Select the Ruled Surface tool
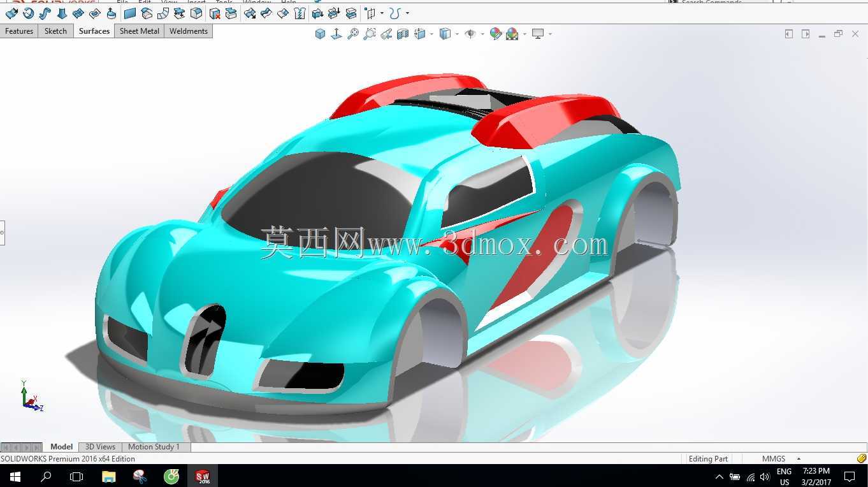Screen dimensions: 868x487 pos(163,13)
